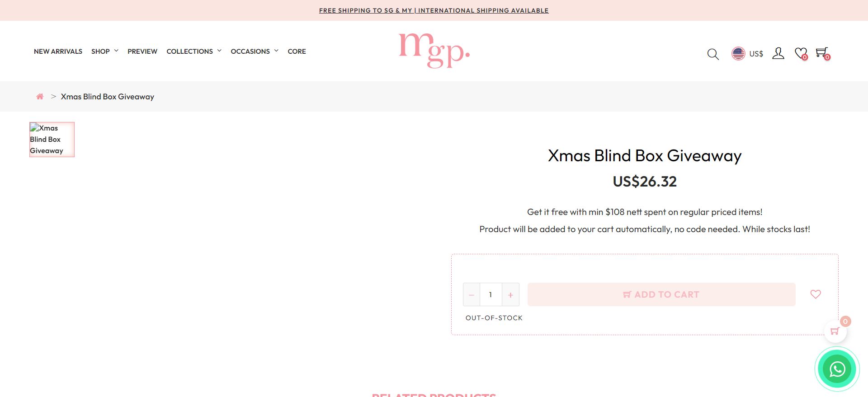The height and width of the screenshot is (397, 868).
Task: Click the mgp. logo
Action: point(434,51)
